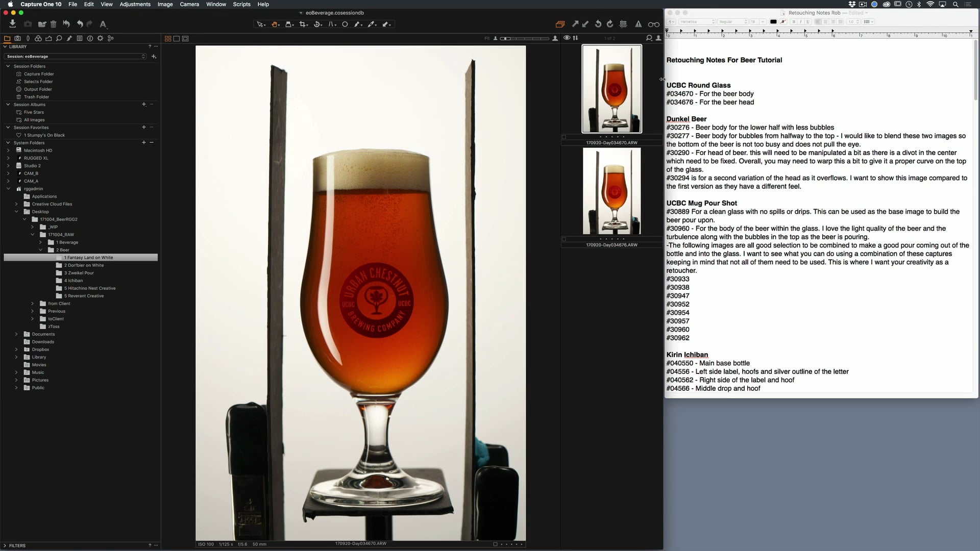Activate the Crop tool in the cursor toolbar

click(x=303, y=24)
